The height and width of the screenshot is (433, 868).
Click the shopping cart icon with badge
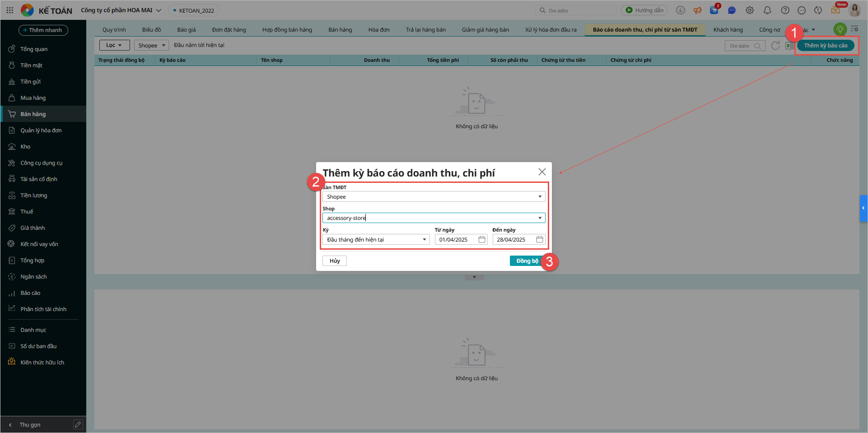[x=714, y=10]
